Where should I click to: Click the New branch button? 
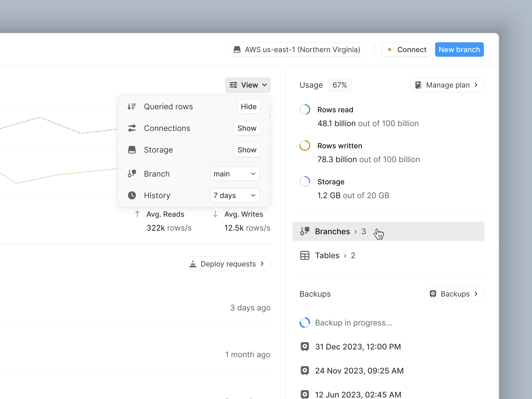[459, 50]
